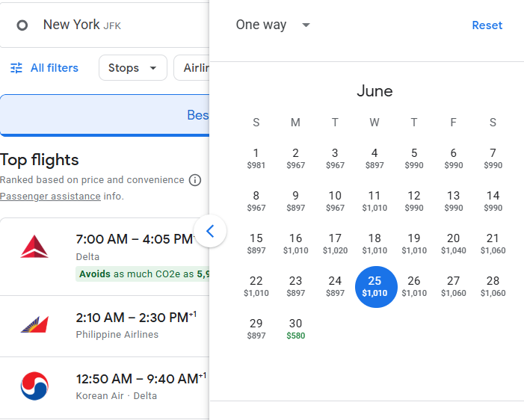
Task: Open the All filters sliders icon
Action: tap(16, 68)
